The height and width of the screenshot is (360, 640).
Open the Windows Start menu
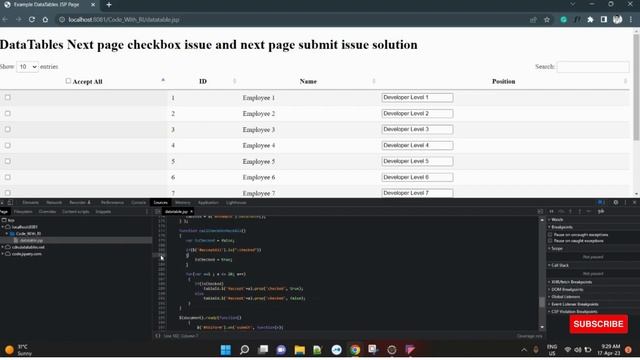[226, 350]
